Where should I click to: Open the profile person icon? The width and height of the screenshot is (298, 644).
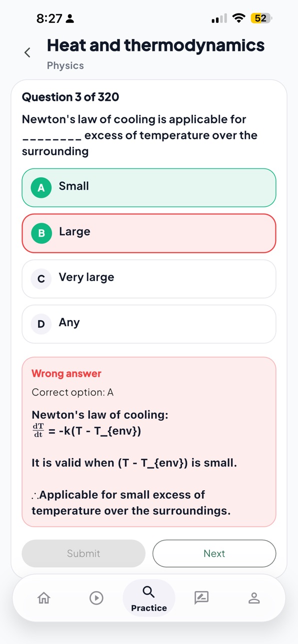pyautogui.click(x=254, y=598)
